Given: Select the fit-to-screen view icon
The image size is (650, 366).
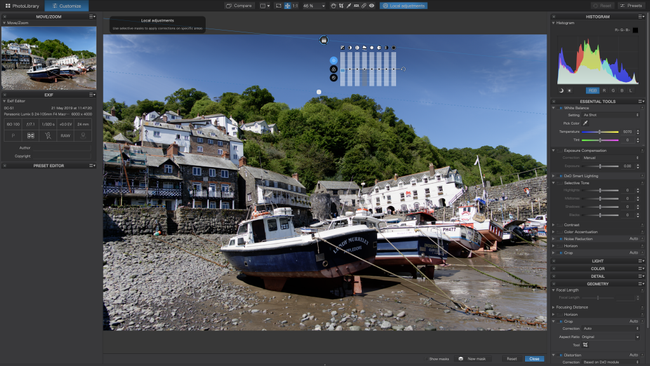Looking at the screenshot, I should click(279, 6).
